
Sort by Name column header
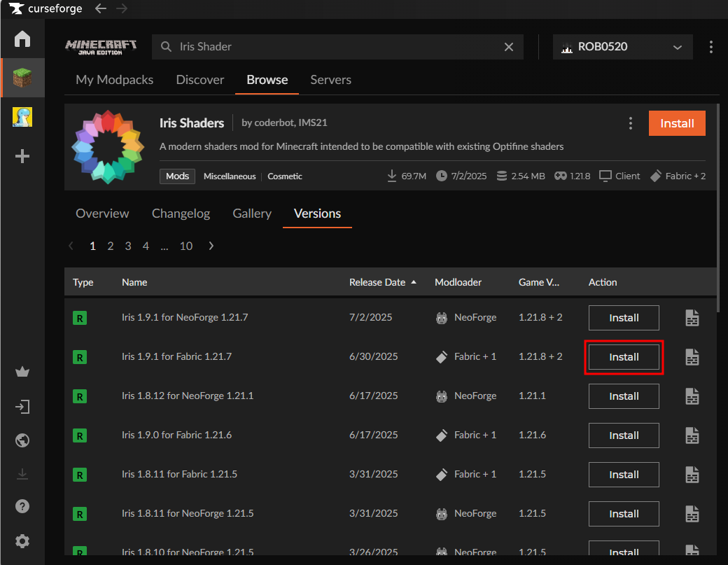(134, 282)
